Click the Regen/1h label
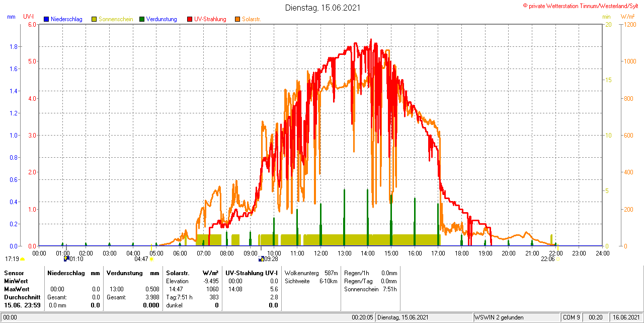 356,273
